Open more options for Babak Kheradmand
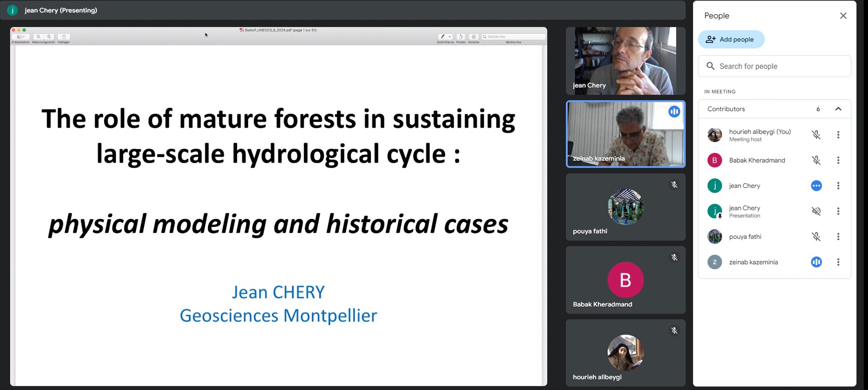 838,160
